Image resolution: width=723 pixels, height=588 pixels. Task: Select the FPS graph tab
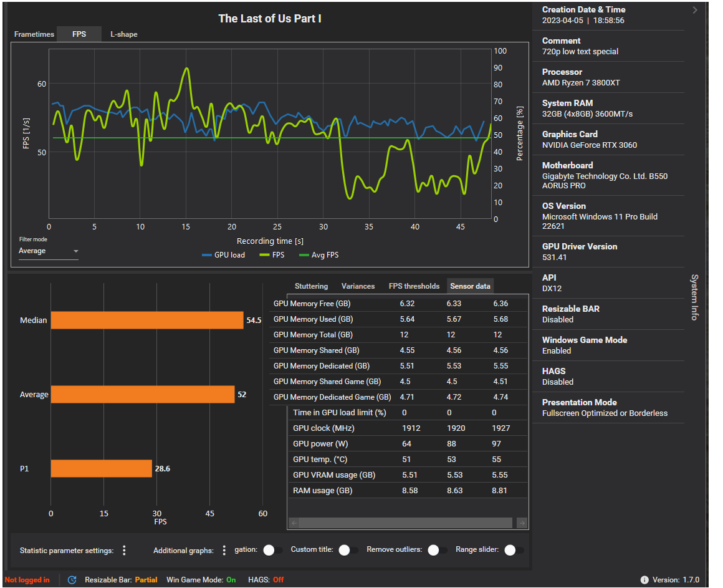pos(79,34)
